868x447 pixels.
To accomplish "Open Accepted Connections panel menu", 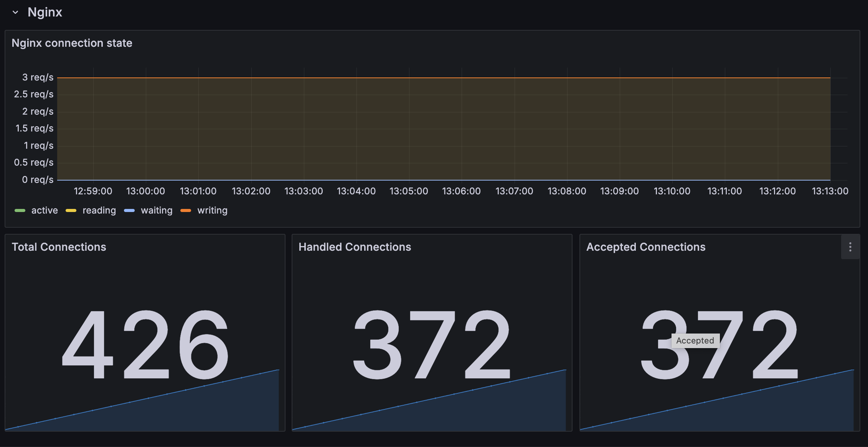I will point(850,247).
